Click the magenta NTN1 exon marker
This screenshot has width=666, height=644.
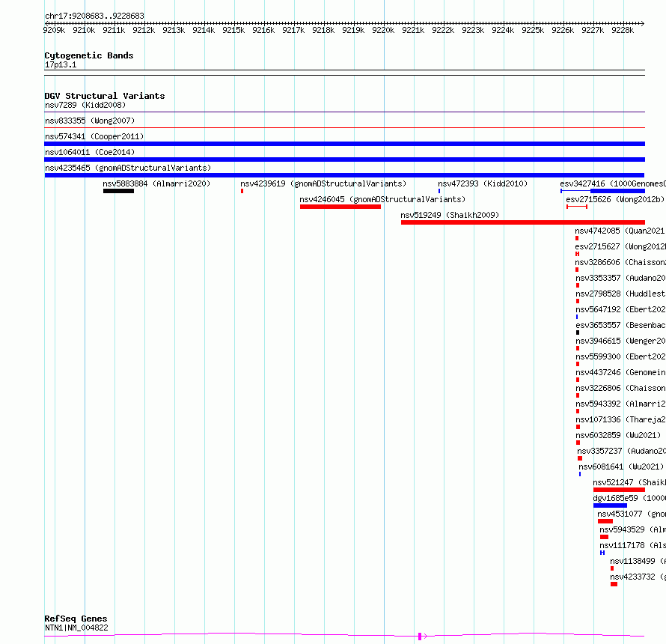[x=420, y=637]
